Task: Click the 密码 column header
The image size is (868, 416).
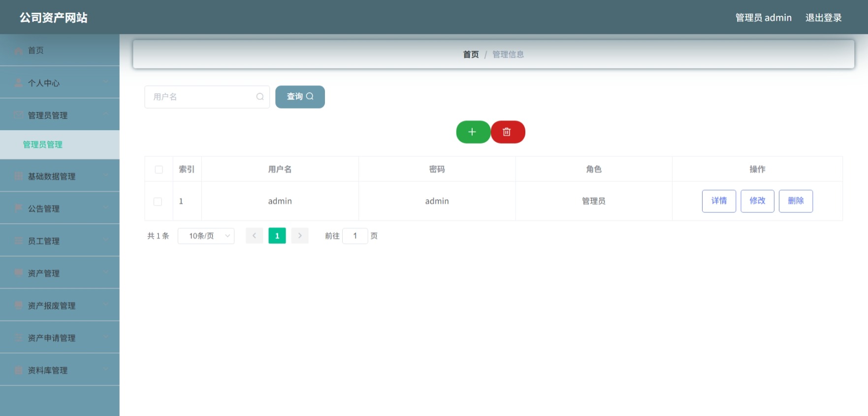Action: pyautogui.click(x=437, y=170)
